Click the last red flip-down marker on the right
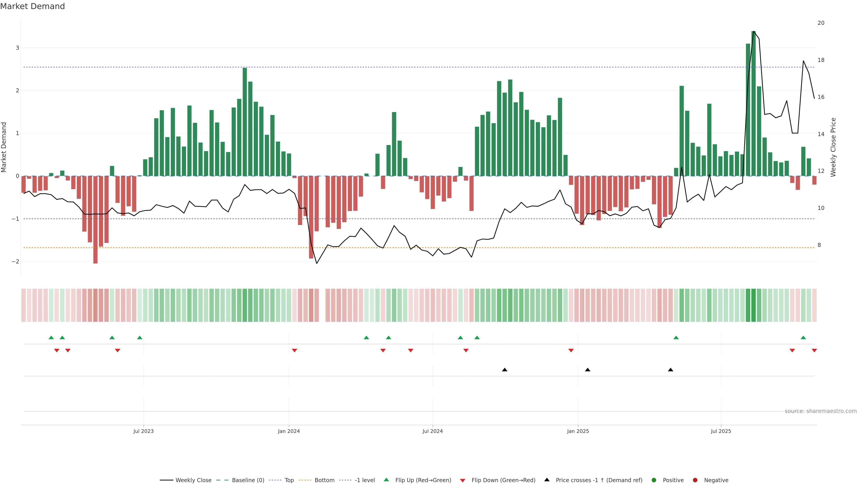Screen dimensions: 868x488 [x=814, y=351]
